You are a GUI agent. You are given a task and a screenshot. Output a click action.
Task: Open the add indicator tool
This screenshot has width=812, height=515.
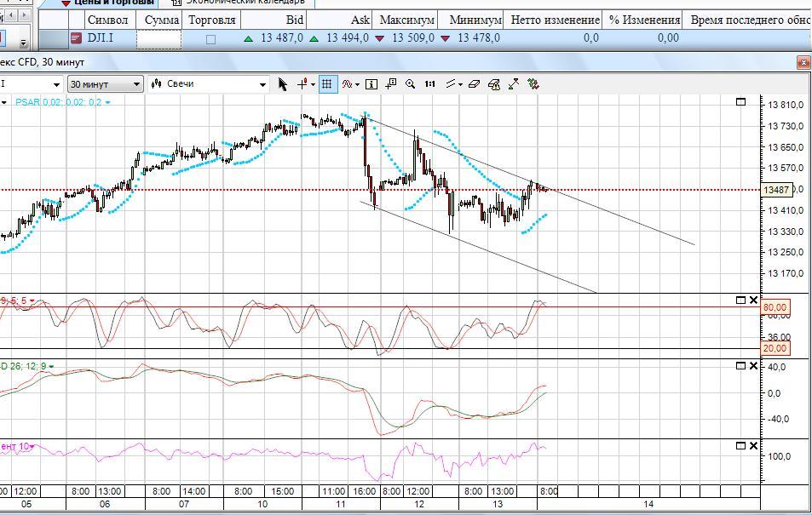(347, 84)
